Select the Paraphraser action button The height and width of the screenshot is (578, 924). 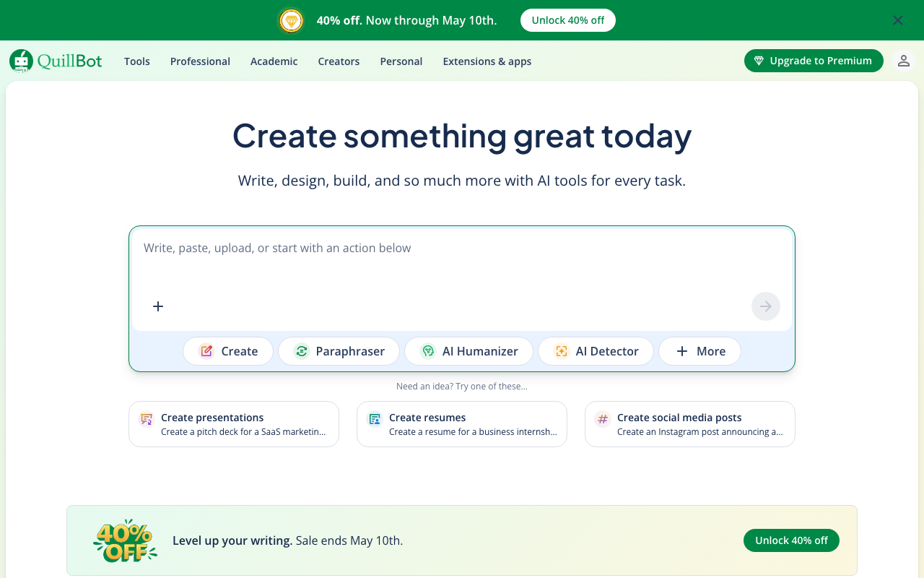coord(339,351)
